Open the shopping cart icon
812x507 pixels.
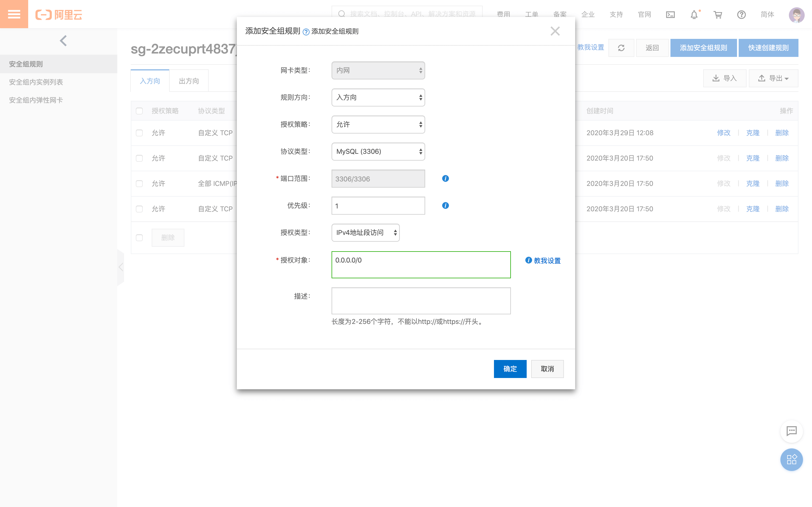[x=718, y=14]
